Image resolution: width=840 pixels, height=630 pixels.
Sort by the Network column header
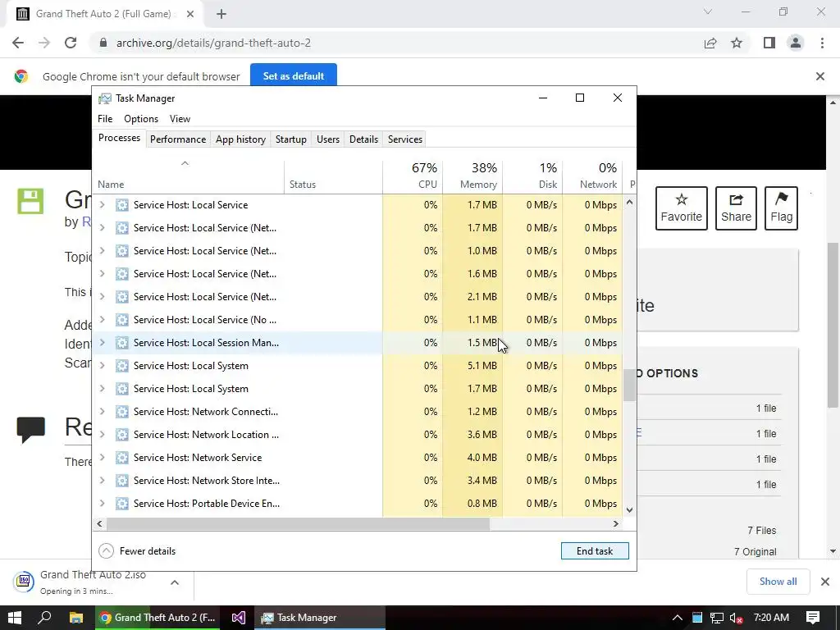592,176
